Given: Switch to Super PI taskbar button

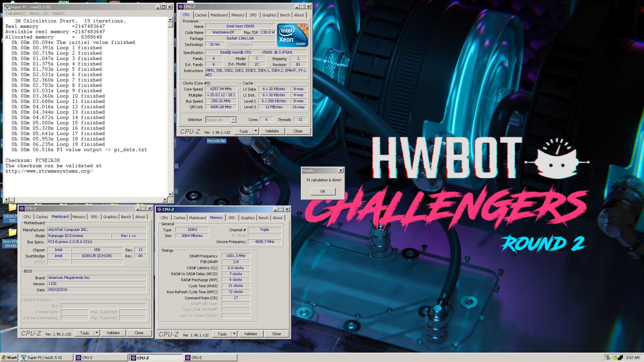Looking at the screenshot, I should pos(46,358).
